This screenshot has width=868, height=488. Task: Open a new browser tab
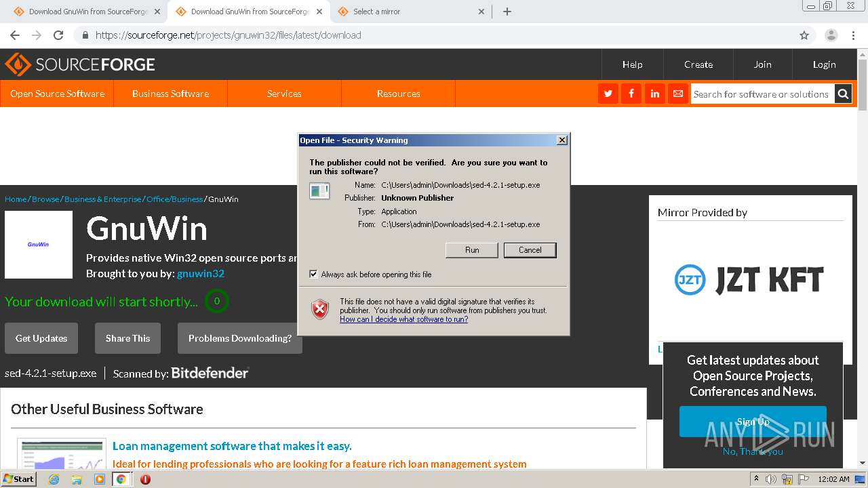507,12
